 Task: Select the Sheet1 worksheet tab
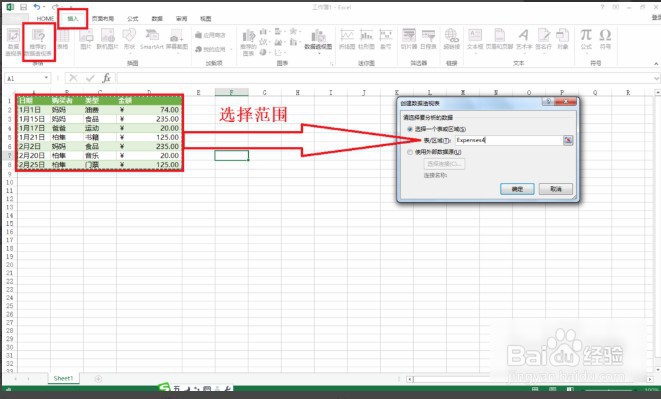pos(63,378)
